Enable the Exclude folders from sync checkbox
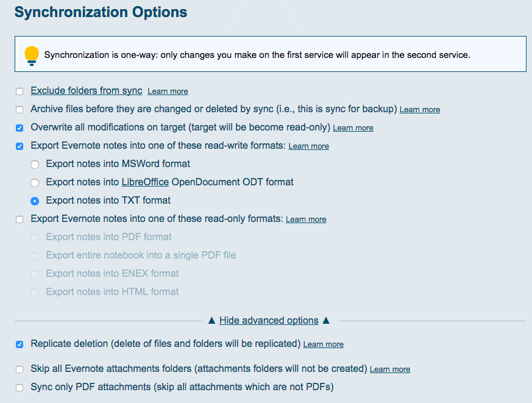532x403 pixels. (x=20, y=91)
